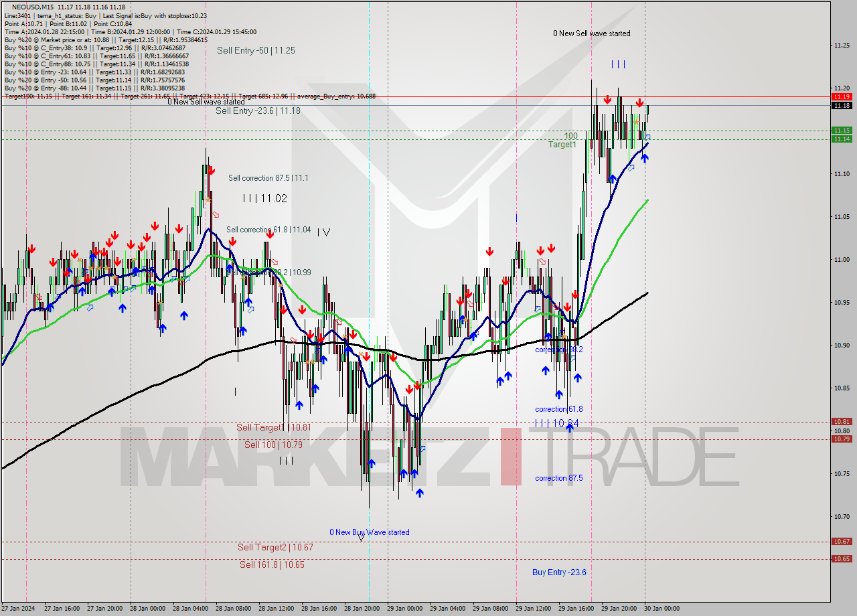857x616 pixels.
Task: Click the '29 Jan 00:00' time axis label
Action: coord(405,609)
